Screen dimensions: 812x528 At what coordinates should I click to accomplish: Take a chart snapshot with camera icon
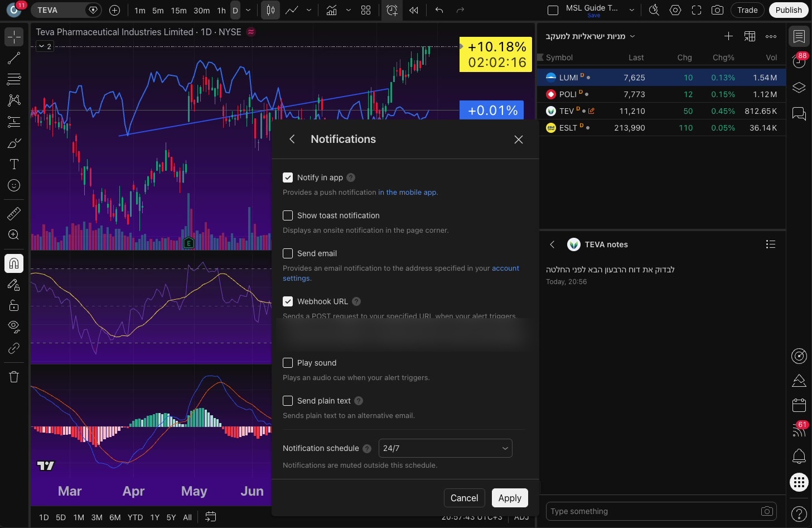pos(718,10)
